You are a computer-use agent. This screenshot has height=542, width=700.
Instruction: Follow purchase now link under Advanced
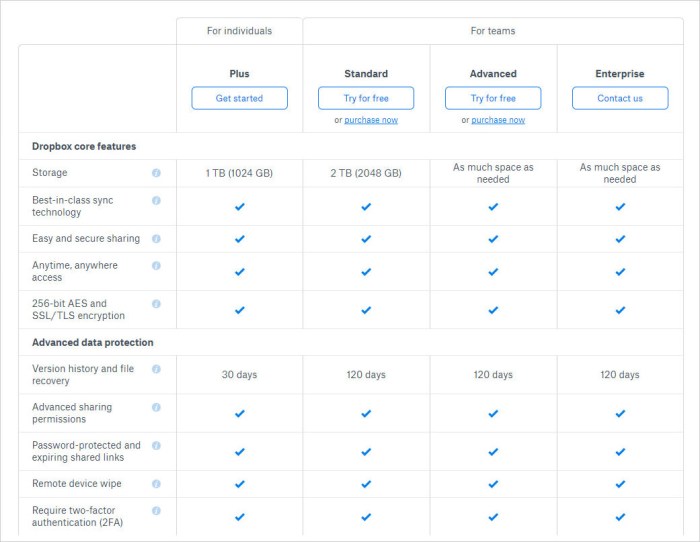[498, 120]
